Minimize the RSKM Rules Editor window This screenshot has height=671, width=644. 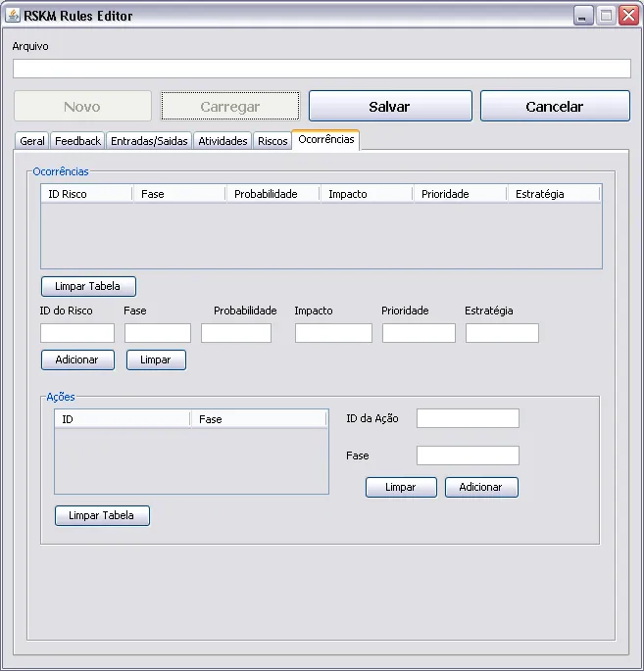pyautogui.click(x=583, y=16)
